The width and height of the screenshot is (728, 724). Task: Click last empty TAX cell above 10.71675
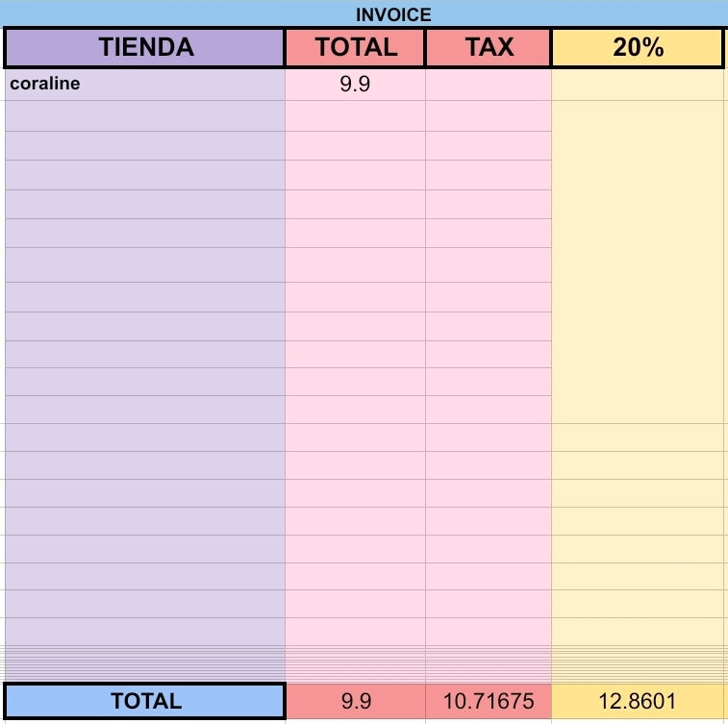pyautogui.click(x=489, y=631)
